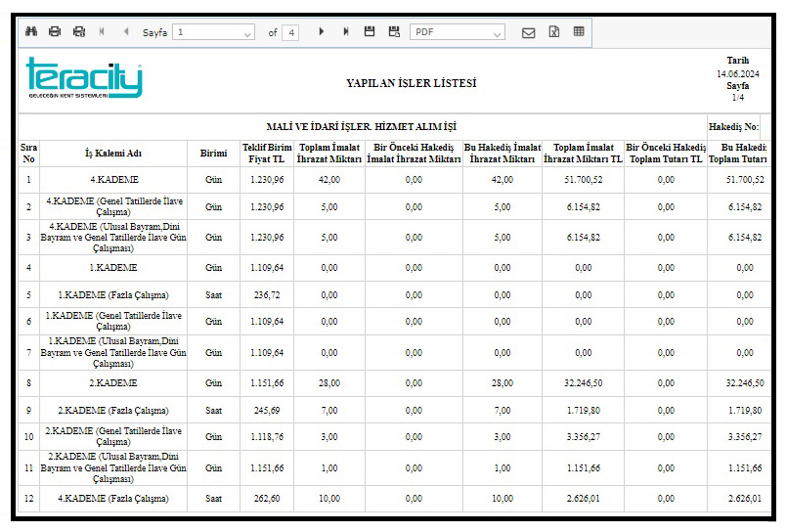The width and height of the screenshot is (787, 532).
Task: Click the envelope email icon
Action: click(x=528, y=33)
